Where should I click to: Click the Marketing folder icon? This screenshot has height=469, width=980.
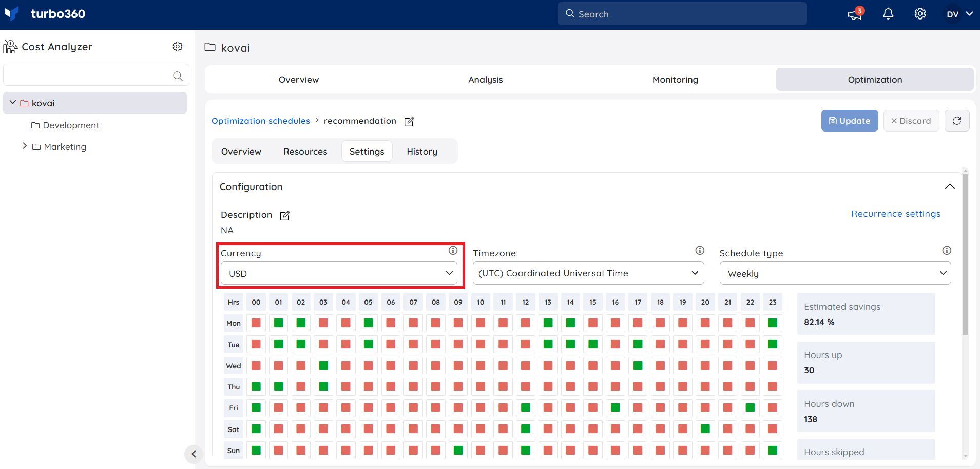(x=36, y=147)
